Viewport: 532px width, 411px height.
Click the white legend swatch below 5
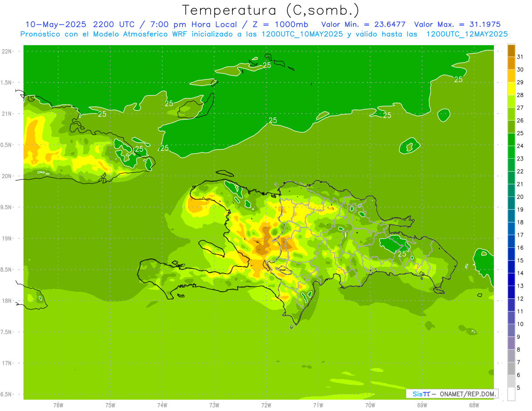511,394
